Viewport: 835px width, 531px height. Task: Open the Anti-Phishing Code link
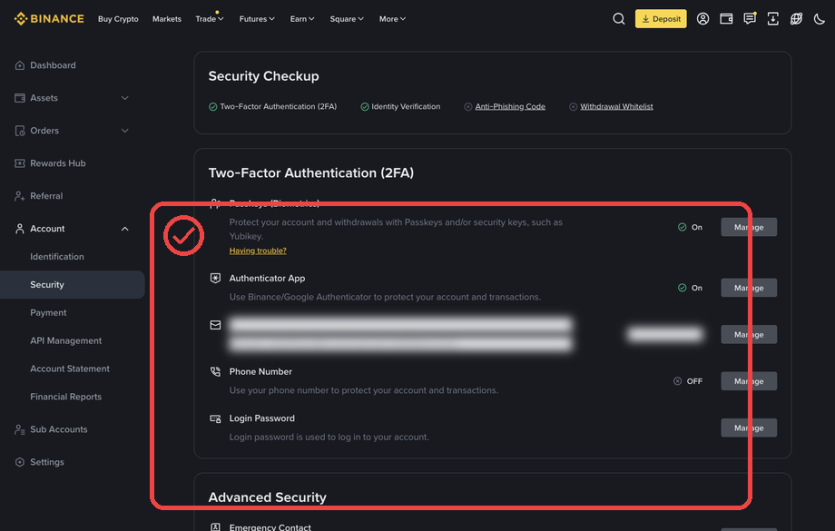pos(510,107)
